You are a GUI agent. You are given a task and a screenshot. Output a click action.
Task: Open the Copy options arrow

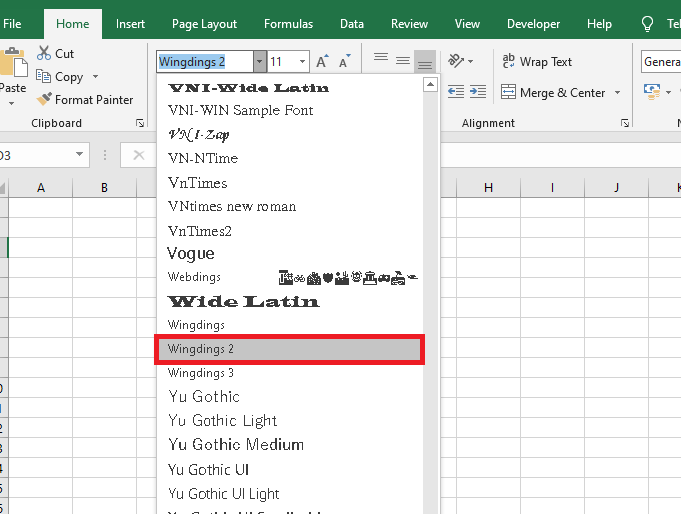coord(96,77)
